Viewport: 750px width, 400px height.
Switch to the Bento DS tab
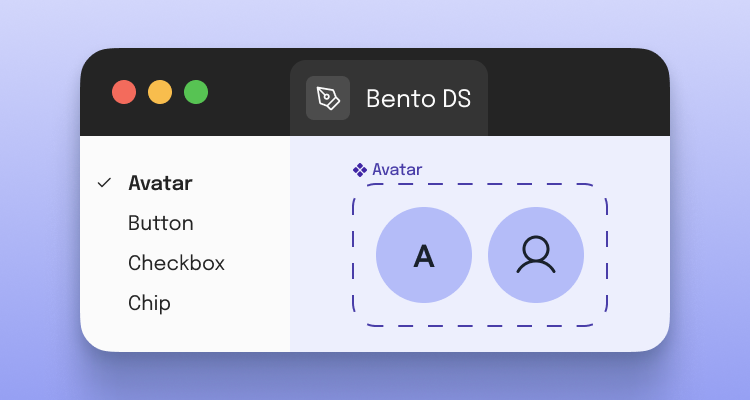coord(417,98)
